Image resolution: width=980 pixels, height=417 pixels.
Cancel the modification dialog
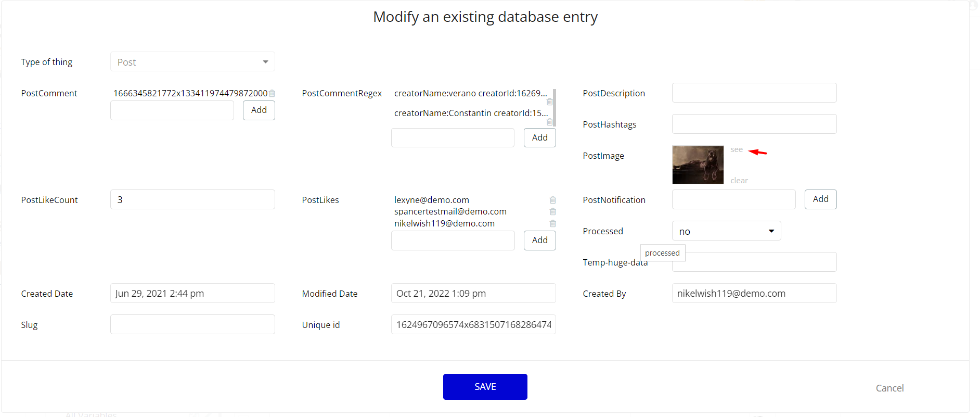[889, 388]
